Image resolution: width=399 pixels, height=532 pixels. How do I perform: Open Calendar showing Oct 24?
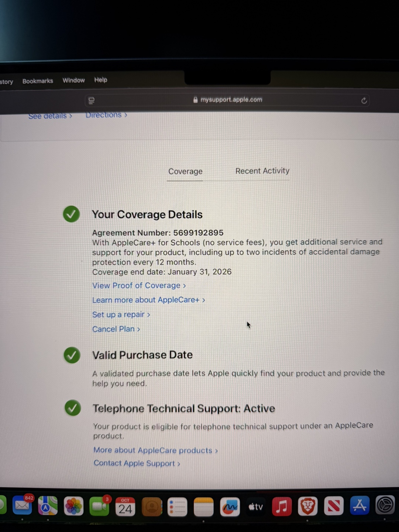coord(125,507)
